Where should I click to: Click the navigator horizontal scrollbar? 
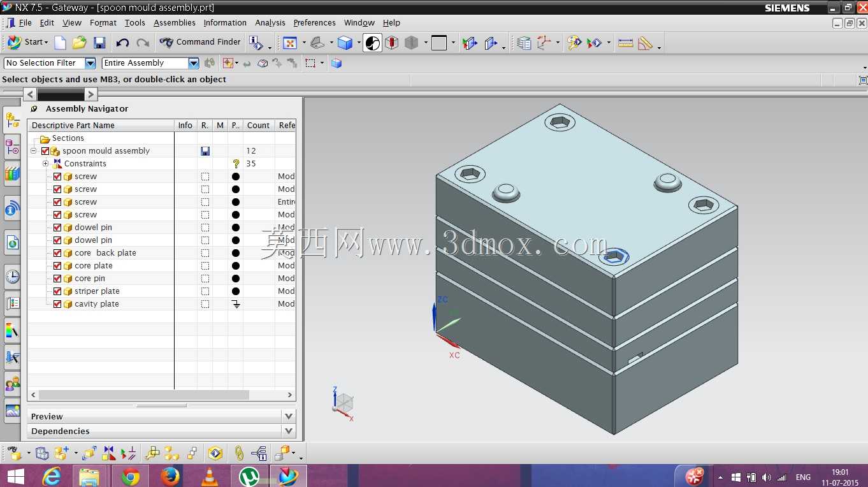point(161,395)
